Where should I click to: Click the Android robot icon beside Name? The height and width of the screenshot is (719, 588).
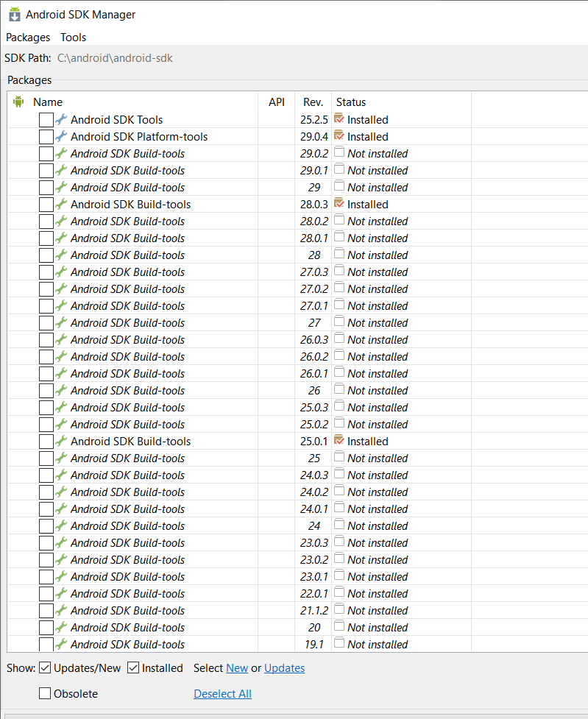(18, 102)
